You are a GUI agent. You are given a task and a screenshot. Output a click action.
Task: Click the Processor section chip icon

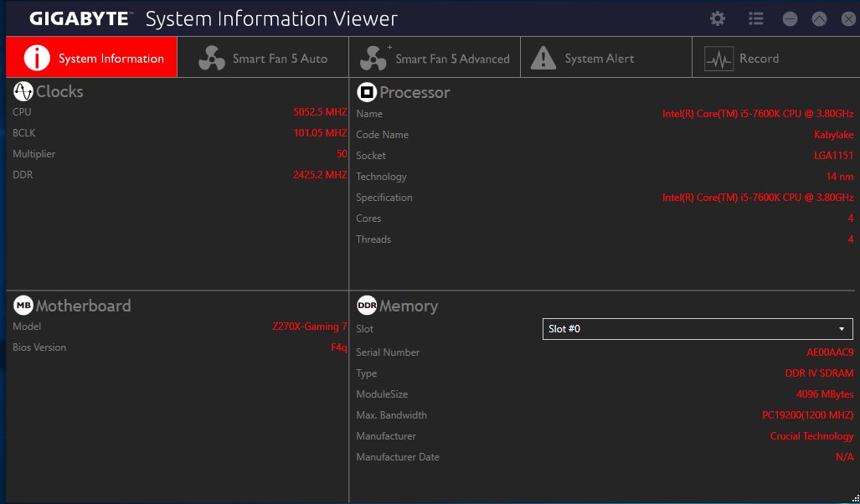tap(366, 92)
